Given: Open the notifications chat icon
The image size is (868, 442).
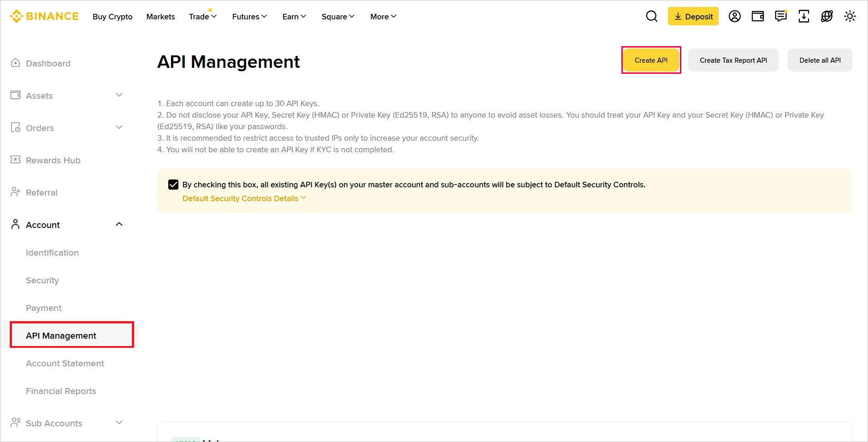Looking at the screenshot, I should (x=781, y=16).
